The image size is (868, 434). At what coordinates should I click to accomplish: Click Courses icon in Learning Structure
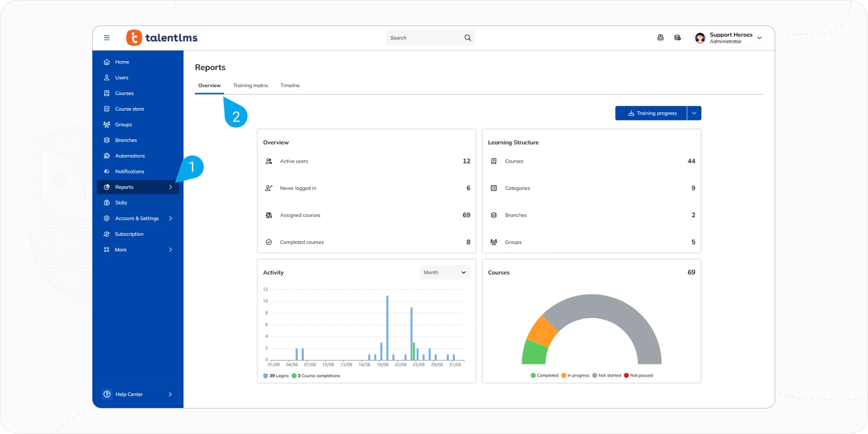[x=494, y=161]
